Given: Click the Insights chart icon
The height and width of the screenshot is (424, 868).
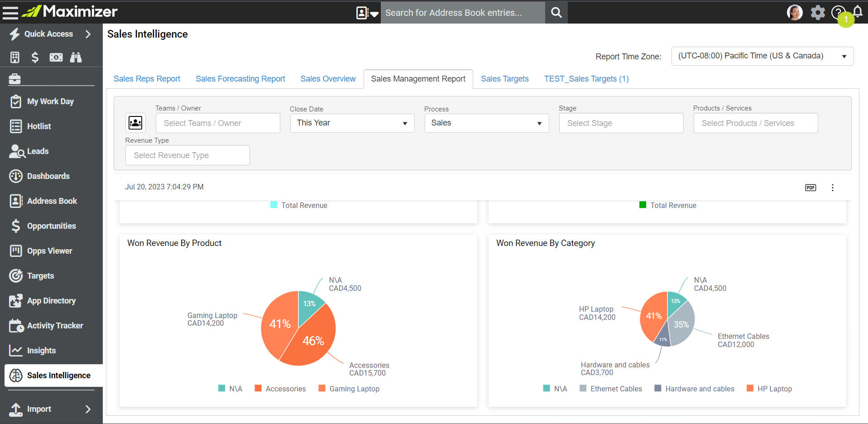Looking at the screenshot, I should coord(16,350).
